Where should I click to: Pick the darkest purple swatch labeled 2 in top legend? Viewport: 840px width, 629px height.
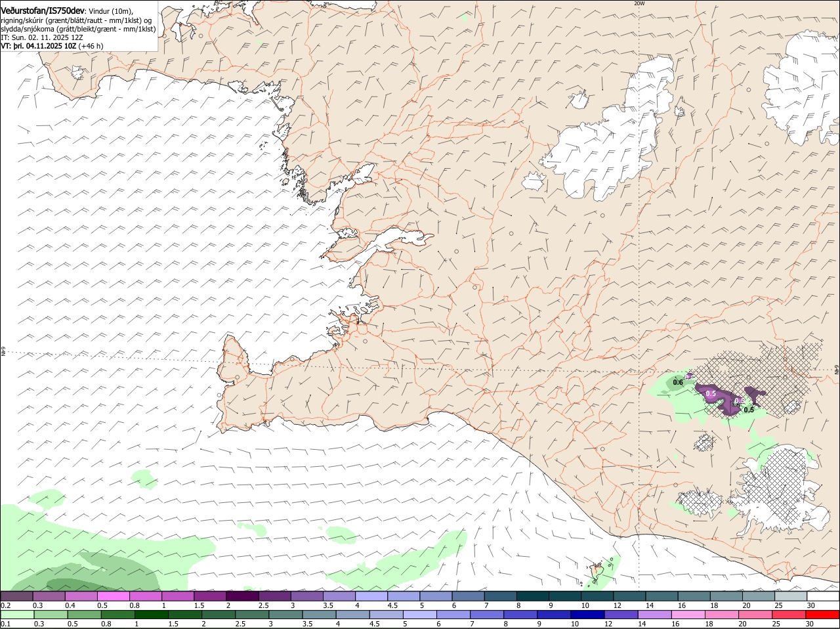(241, 596)
